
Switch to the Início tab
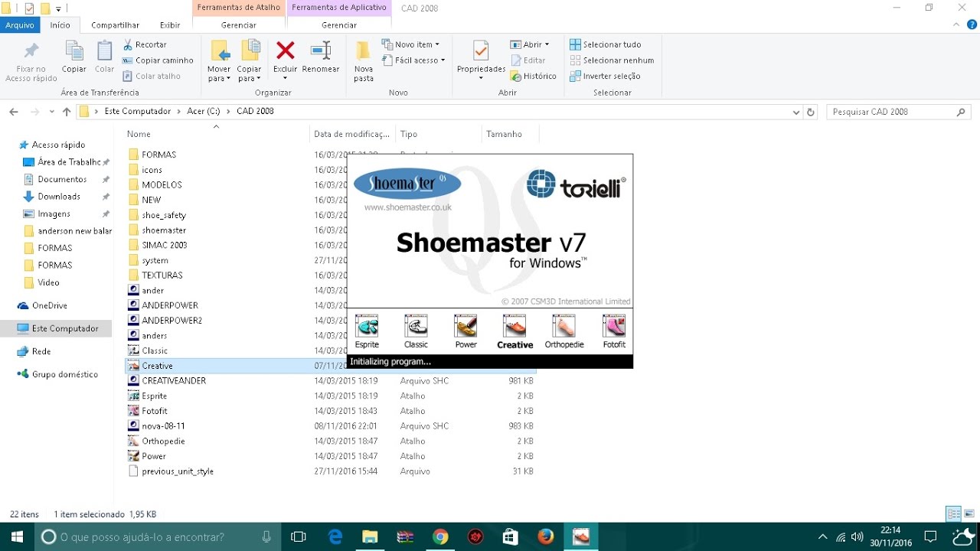60,24
